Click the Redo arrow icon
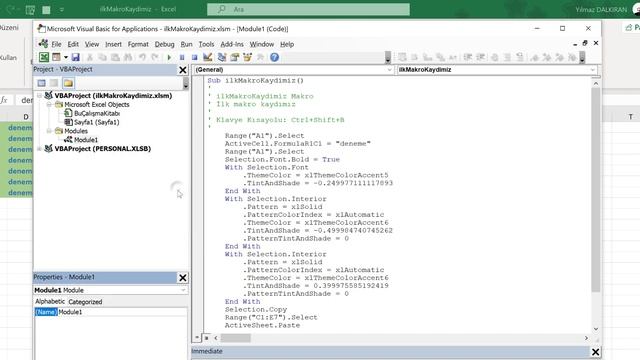This screenshot has height=360, width=640. 155,58
